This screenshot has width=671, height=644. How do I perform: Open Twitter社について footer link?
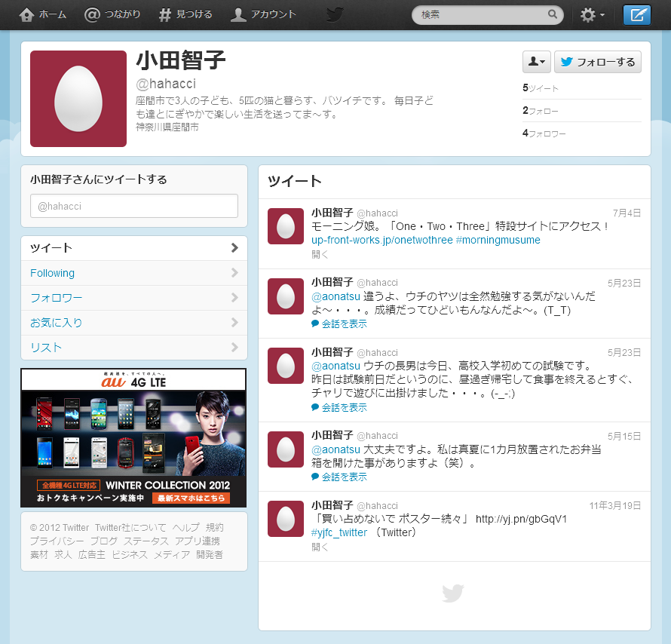[x=130, y=528]
